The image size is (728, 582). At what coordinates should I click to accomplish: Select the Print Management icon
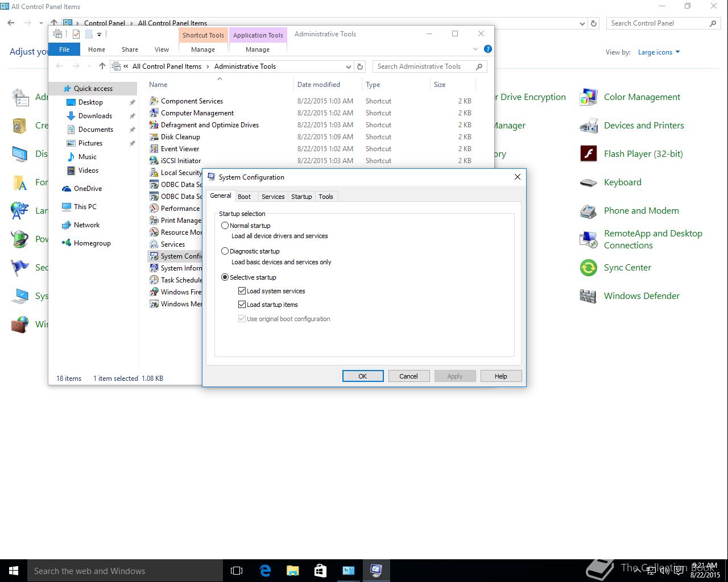click(x=154, y=221)
